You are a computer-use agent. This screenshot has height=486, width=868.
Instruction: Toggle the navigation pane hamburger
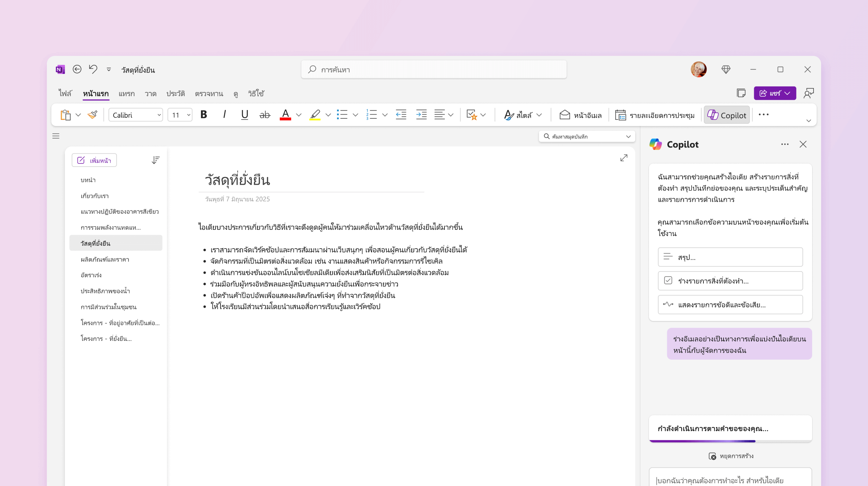[x=56, y=136]
